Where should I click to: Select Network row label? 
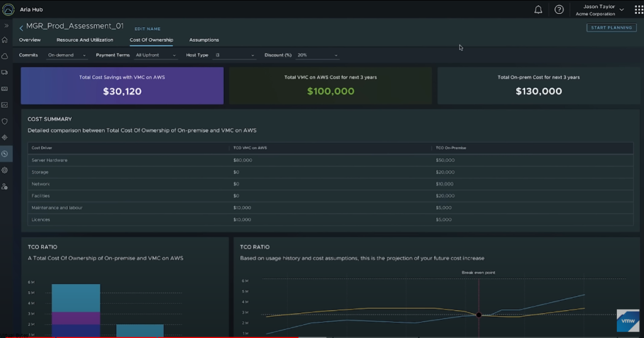(x=41, y=184)
